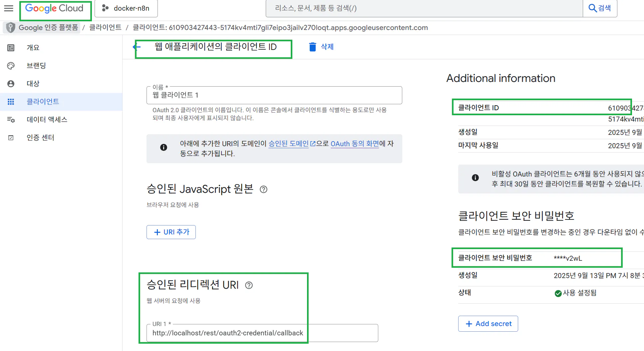
Task: Click the 이름 name input field
Action: click(274, 95)
